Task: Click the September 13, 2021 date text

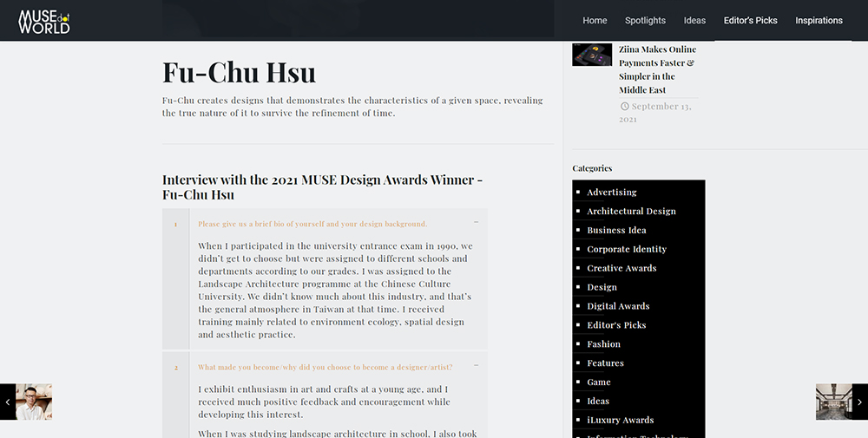Action: tap(656, 112)
